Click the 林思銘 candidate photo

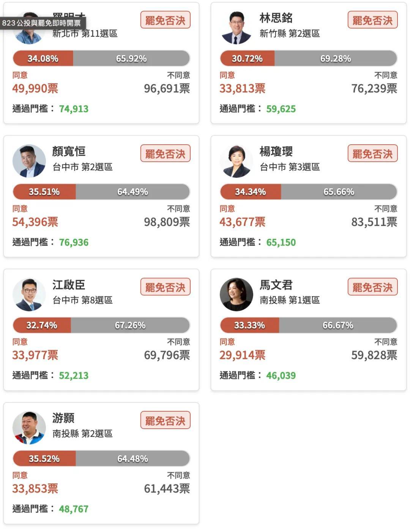pyautogui.click(x=236, y=28)
